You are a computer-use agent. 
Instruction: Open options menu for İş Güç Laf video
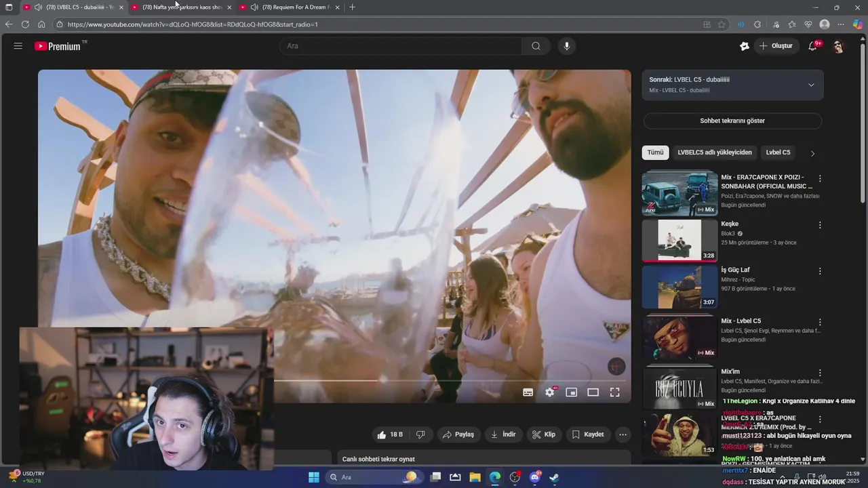point(820,271)
